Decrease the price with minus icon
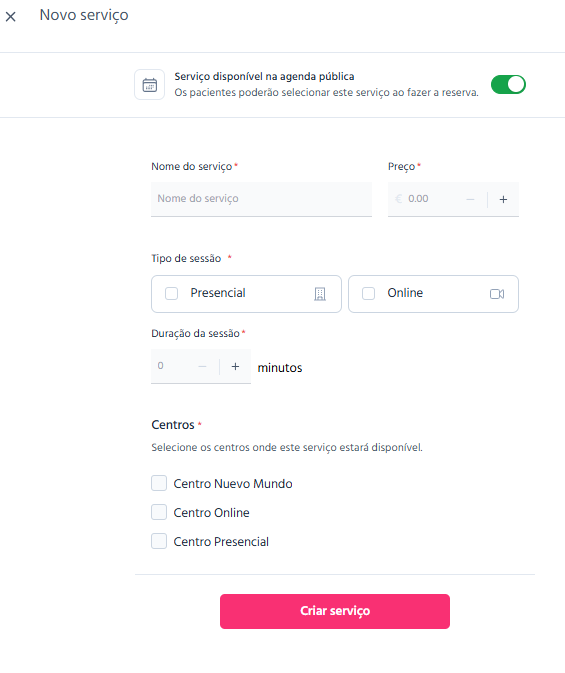The image size is (565, 673). coord(470,199)
